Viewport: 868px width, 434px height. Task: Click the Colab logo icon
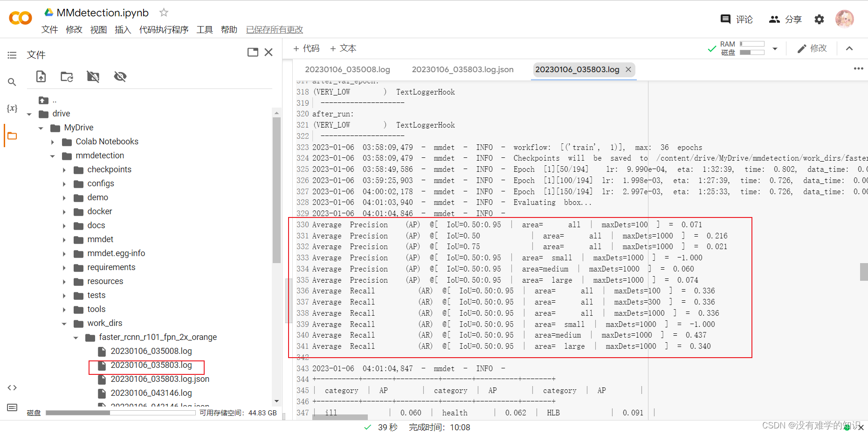click(x=21, y=18)
